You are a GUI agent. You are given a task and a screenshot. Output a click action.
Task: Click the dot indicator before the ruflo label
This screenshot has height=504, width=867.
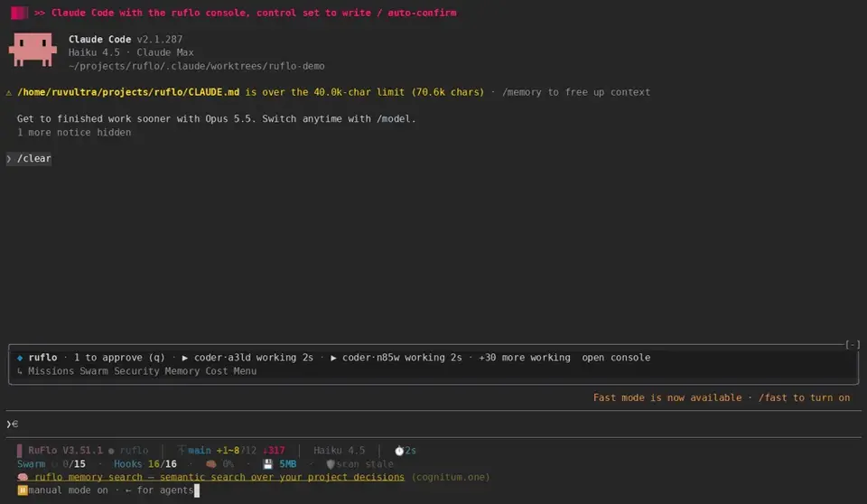tap(111, 451)
